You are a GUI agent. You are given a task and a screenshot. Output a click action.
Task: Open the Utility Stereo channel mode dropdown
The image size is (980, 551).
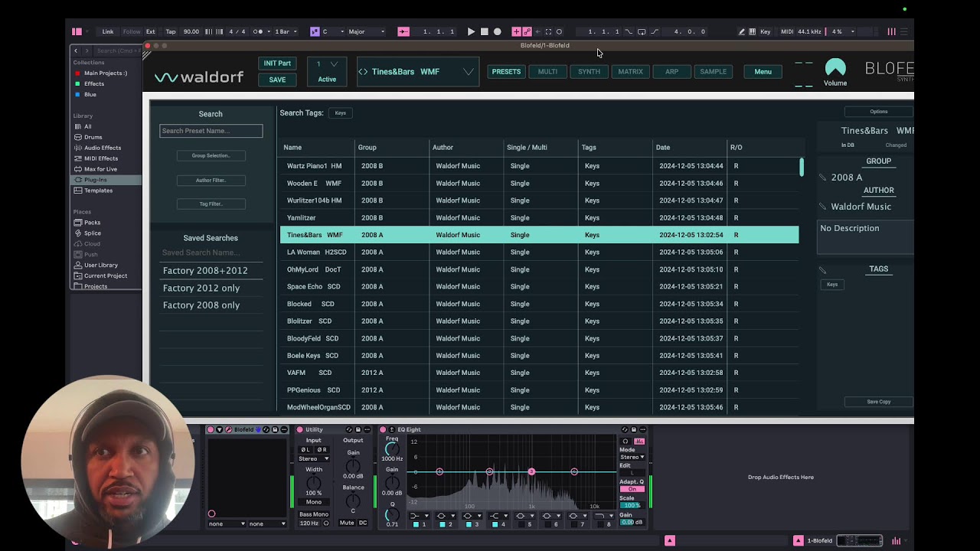pos(313,458)
